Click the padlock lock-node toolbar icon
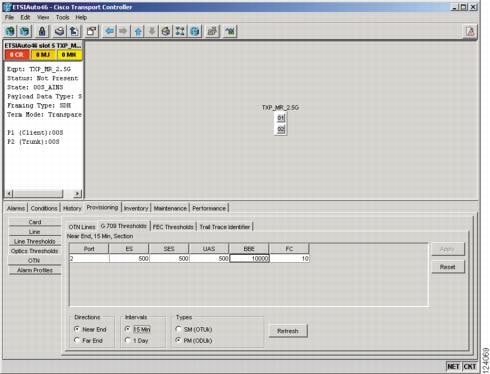The width and height of the screenshot is (490, 374). click(42, 31)
